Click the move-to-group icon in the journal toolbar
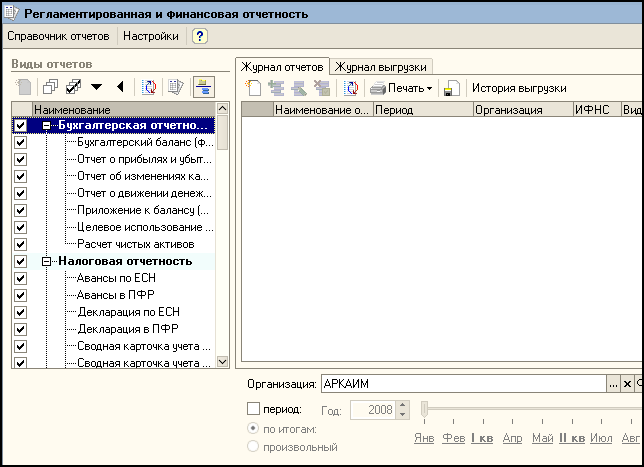Screen dimensions: 644x467 click(x=299, y=88)
